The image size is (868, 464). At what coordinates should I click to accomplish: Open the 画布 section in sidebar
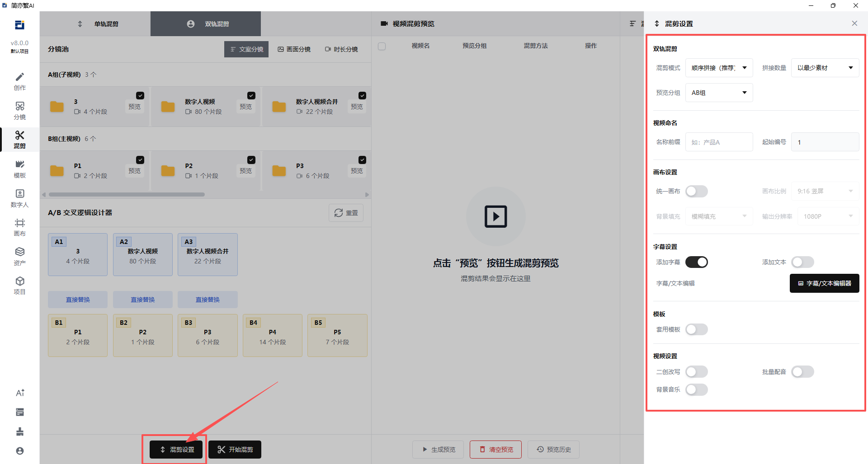coord(19,228)
